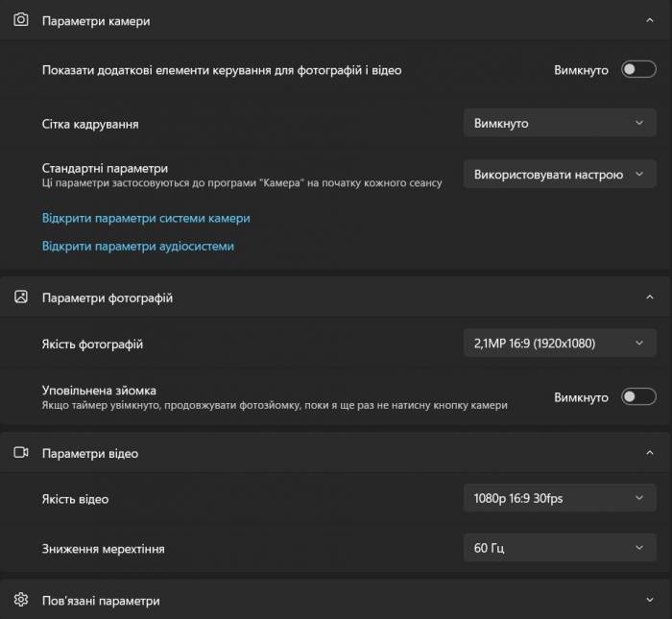Click the photo icon beside Параметри фотографій

coord(21,297)
